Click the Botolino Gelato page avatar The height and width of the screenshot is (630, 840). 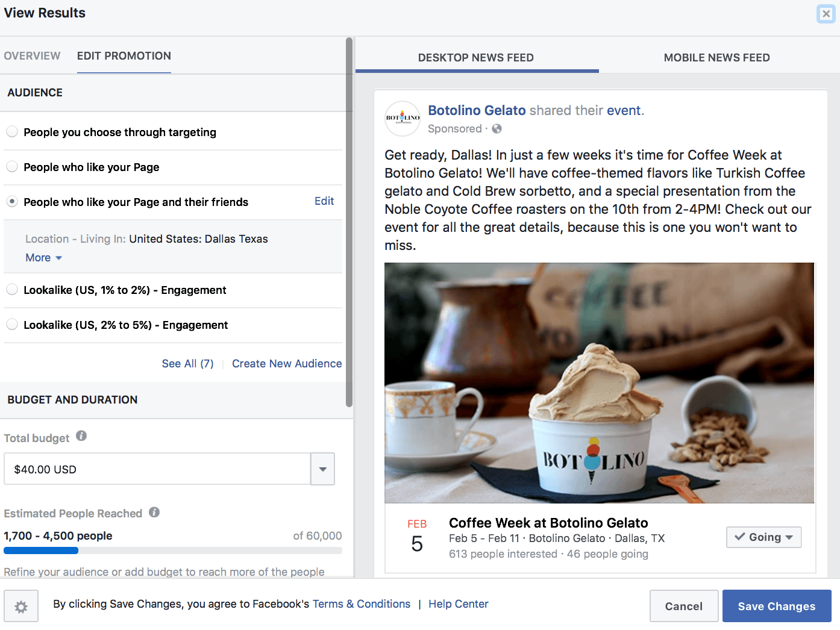click(x=403, y=118)
